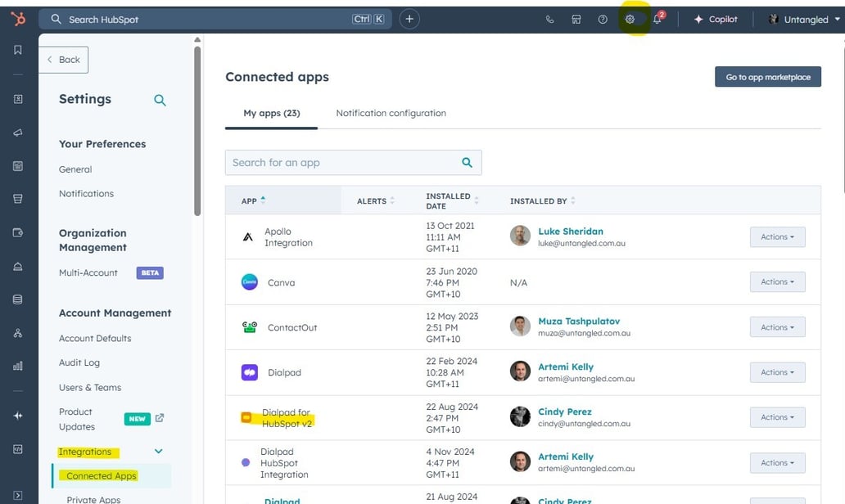Open the help question mark icon
The width and height of the screenshot is (845, 504).
click(603, 20)
